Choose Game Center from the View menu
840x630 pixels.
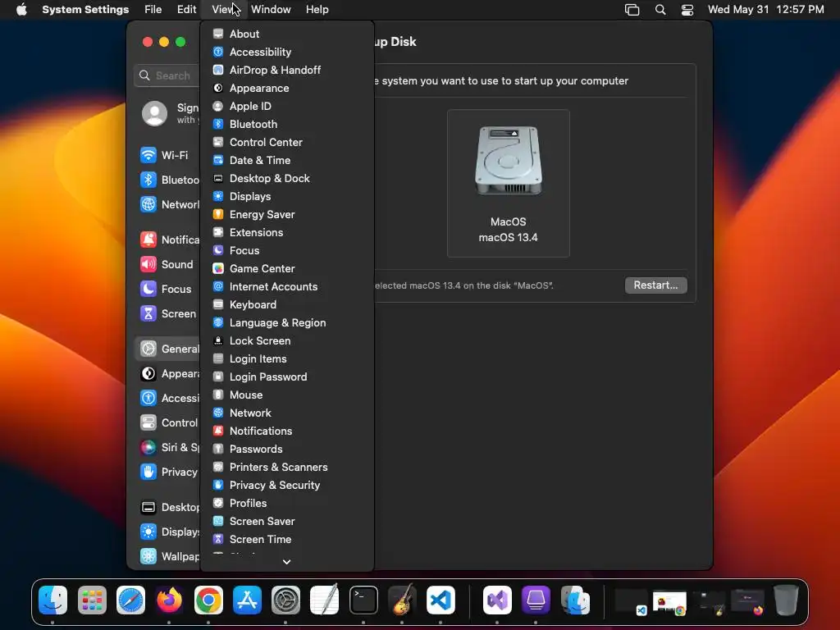tap(286, 268)
